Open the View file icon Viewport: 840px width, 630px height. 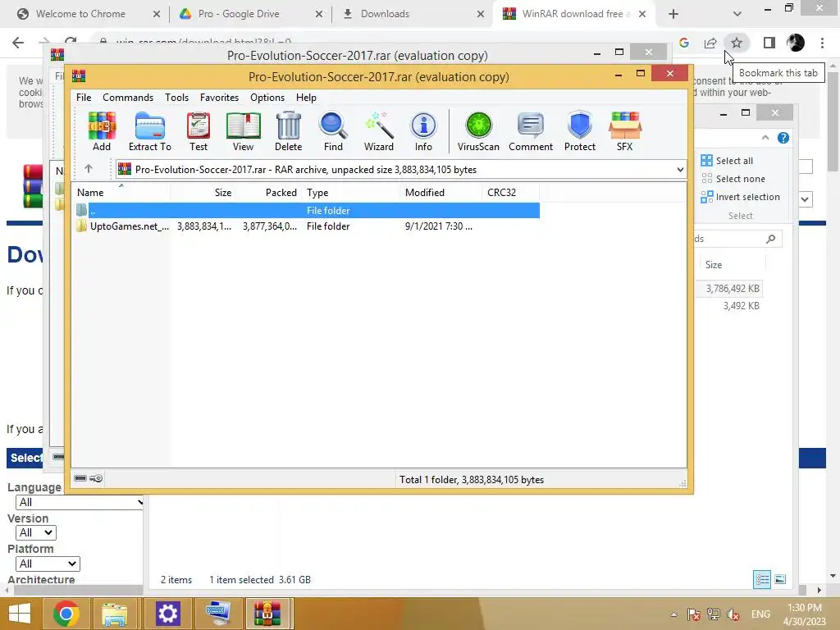[243, 132]
